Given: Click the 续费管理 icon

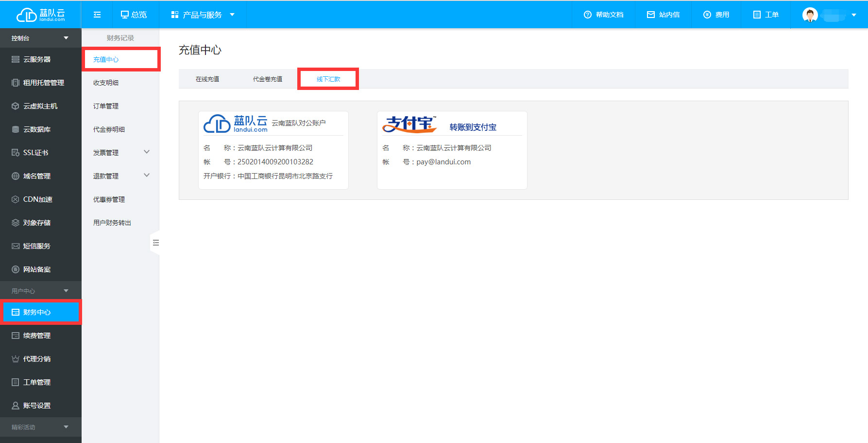Looking at the screenshot, I should 16,336.
